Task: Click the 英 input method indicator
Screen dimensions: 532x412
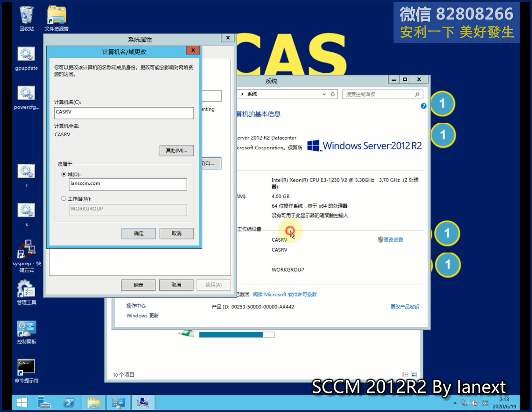Action: coord(485,403)
